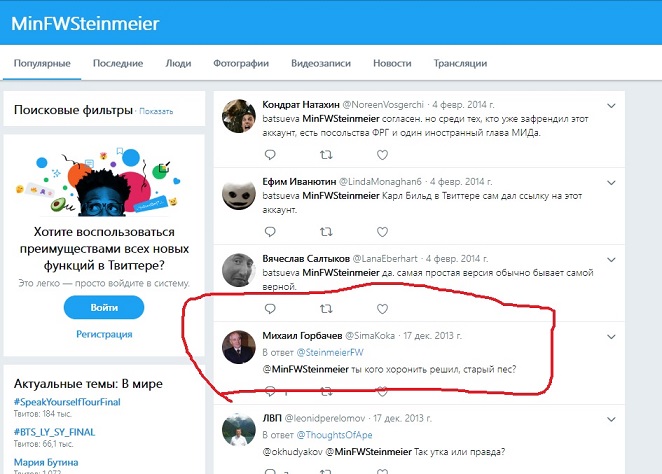
Task: Open Михаил Горбачев profile avatar
Action: click(x=239, y=347)
